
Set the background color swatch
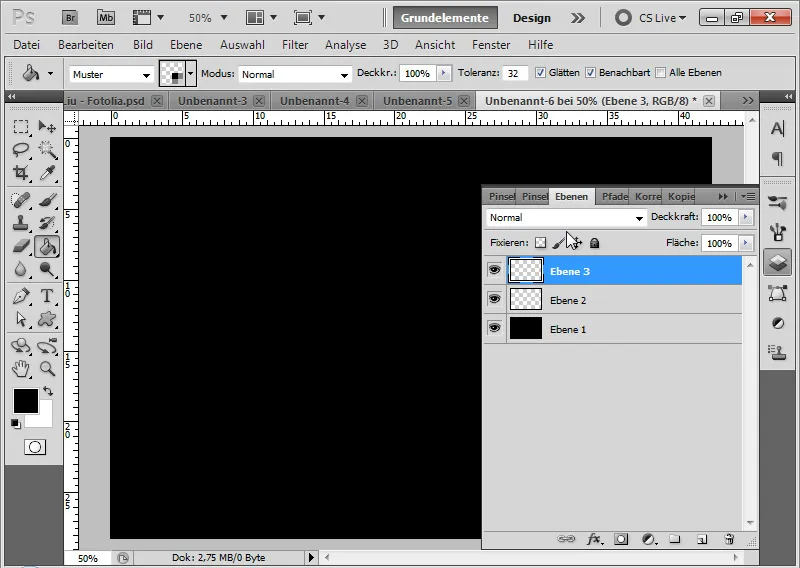[x=45, y=419]
